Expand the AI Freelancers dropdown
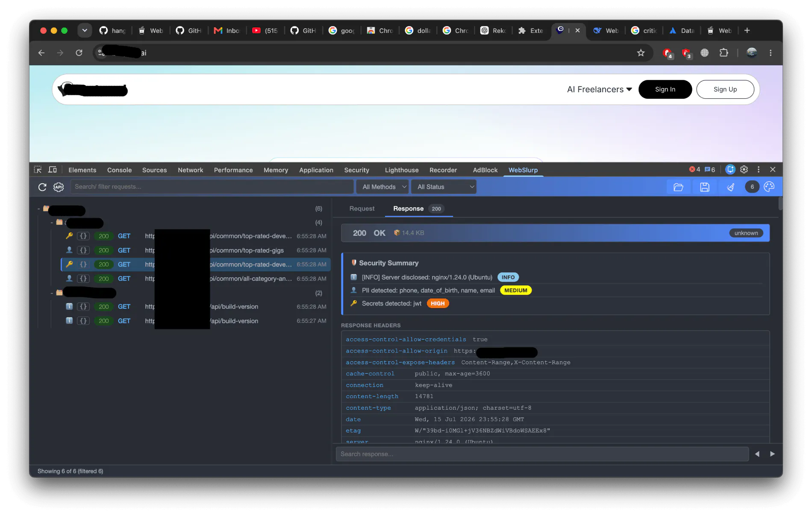Screen dimensions: 812x516 tap(599, 89)
